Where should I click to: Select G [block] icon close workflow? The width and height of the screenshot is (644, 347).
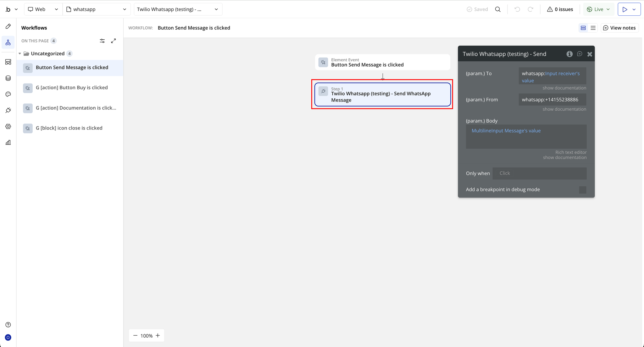[69, 128]
